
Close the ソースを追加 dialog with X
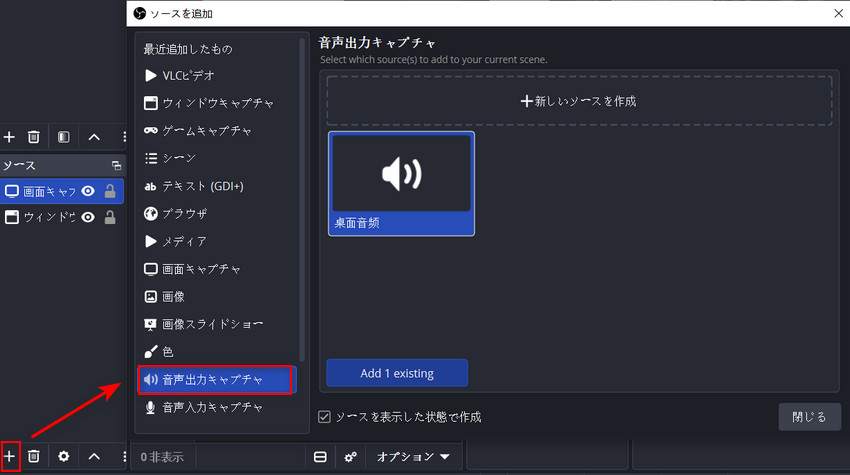pyautogui.click(x=838, y=13)
